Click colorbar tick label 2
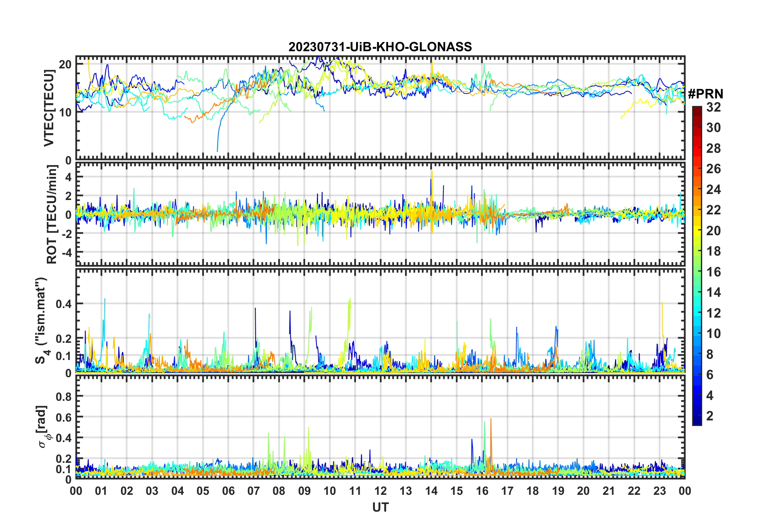The width and height of the screenshot is (761, 532). point(710,416)
